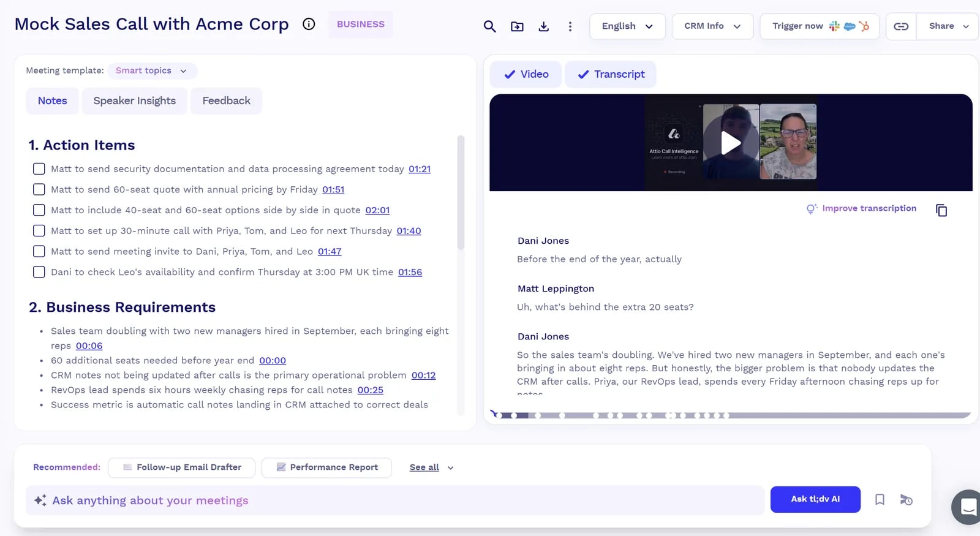Image resolution: width=980 pixels, height=536 pixels.
Task: Choose the Performance Report suggestion
Action: (x=326, y=467)
